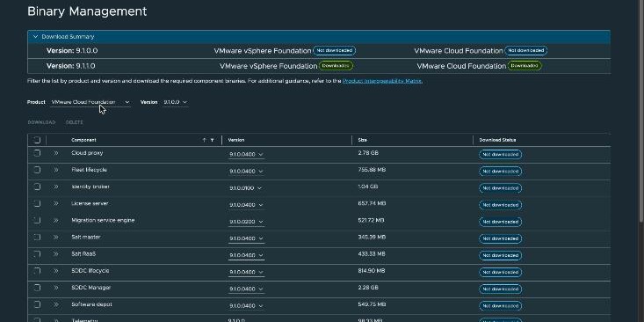Expand Migration service engine row details
Screen dimensions: 644x322
(x=56, y=221)
